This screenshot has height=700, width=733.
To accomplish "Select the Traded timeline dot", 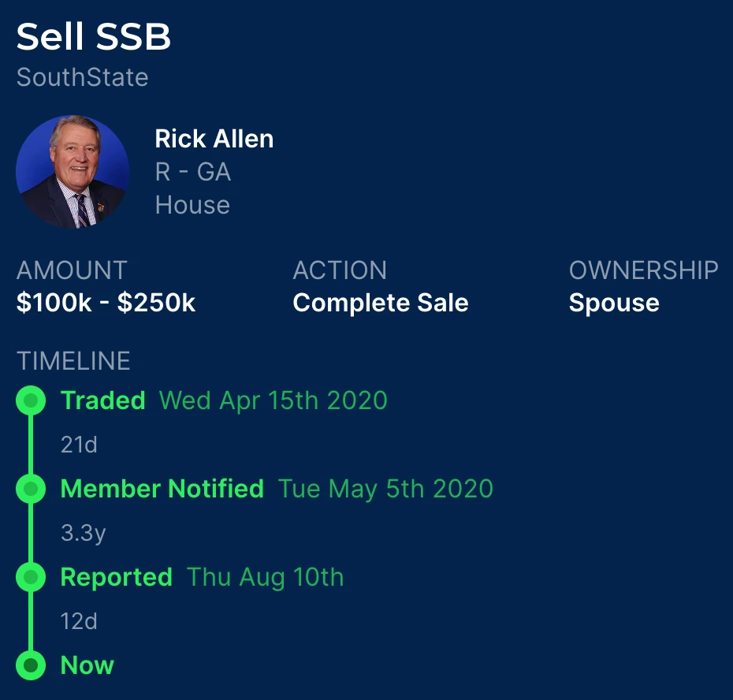I will pos(32,400).
